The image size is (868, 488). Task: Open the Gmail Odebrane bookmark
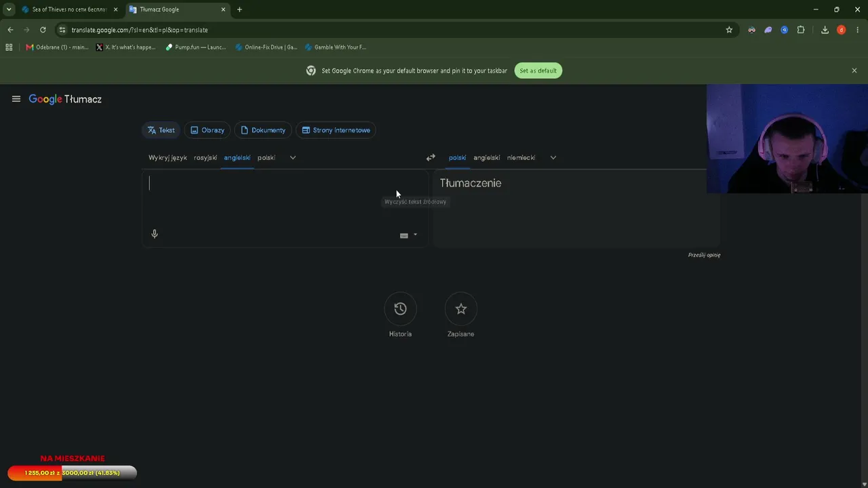(57, 47)
